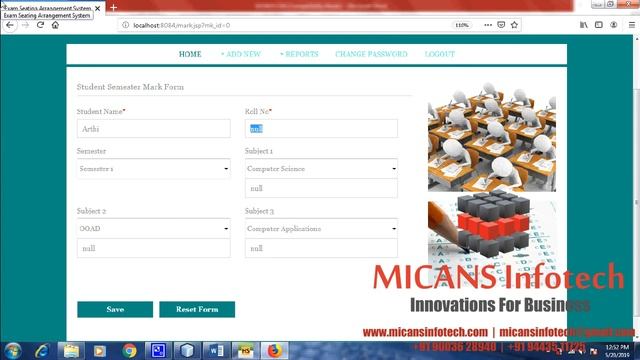Close the Exam Seating Arrangement System tab
This screenshot has height=360, width=640.
[x=98, y=8]
